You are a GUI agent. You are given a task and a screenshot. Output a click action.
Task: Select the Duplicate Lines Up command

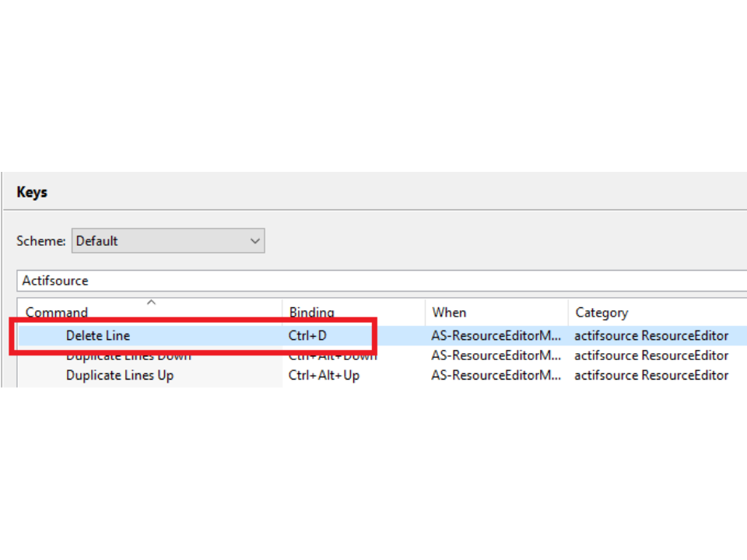[x=120, y=376]
